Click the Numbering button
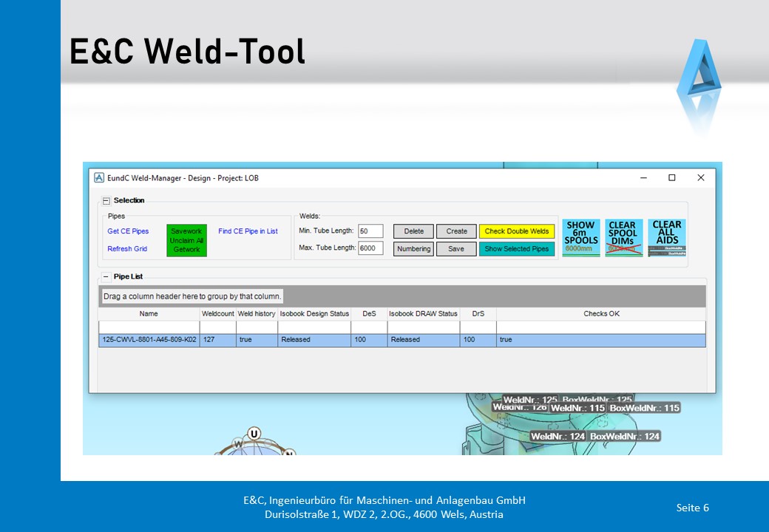 pyautogui.click(x=413, y=249)
